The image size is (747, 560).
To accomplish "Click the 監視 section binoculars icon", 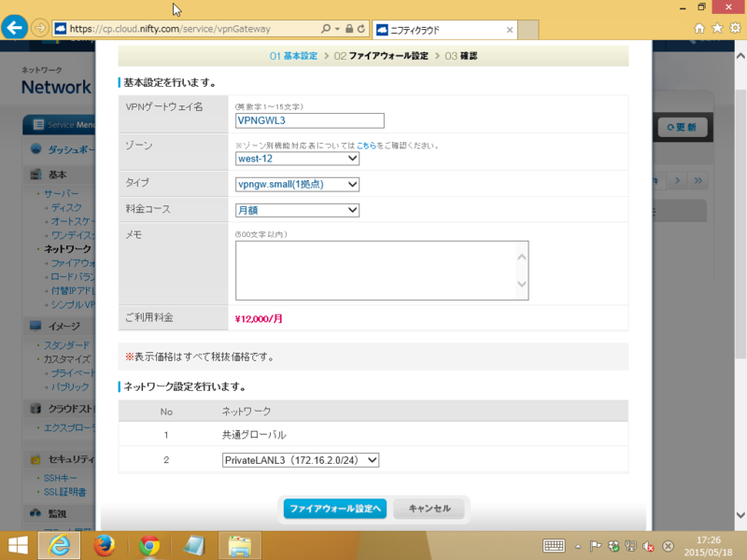I will 35,513.
